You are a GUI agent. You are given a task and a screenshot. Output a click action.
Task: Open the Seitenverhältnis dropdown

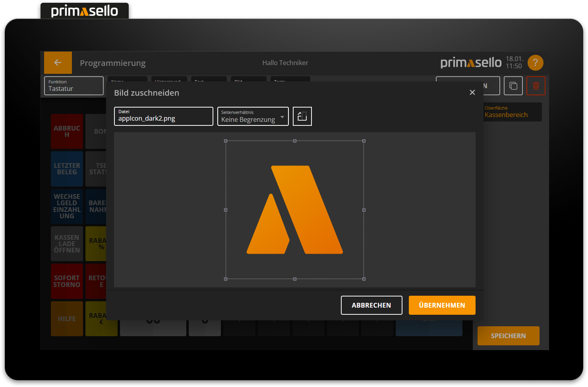tap(253, 116)
